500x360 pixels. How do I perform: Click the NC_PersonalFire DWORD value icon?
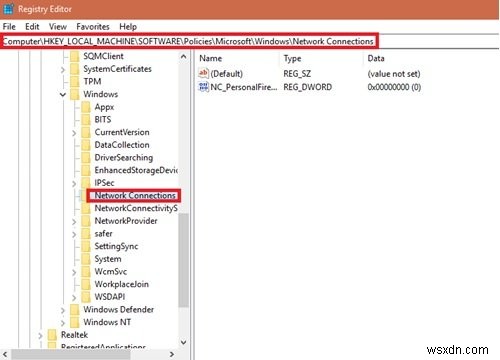click(x=203, y=87)
